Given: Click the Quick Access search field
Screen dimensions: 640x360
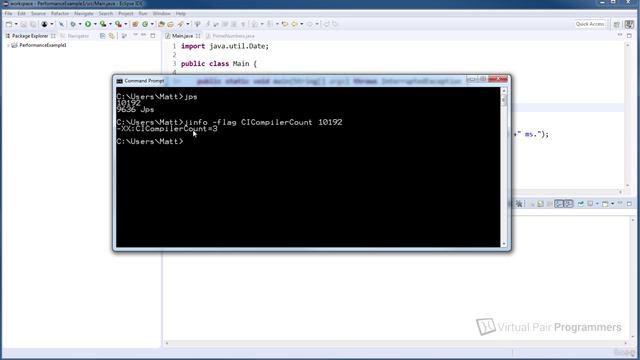Looking at the screenshot, I should 590,24.
